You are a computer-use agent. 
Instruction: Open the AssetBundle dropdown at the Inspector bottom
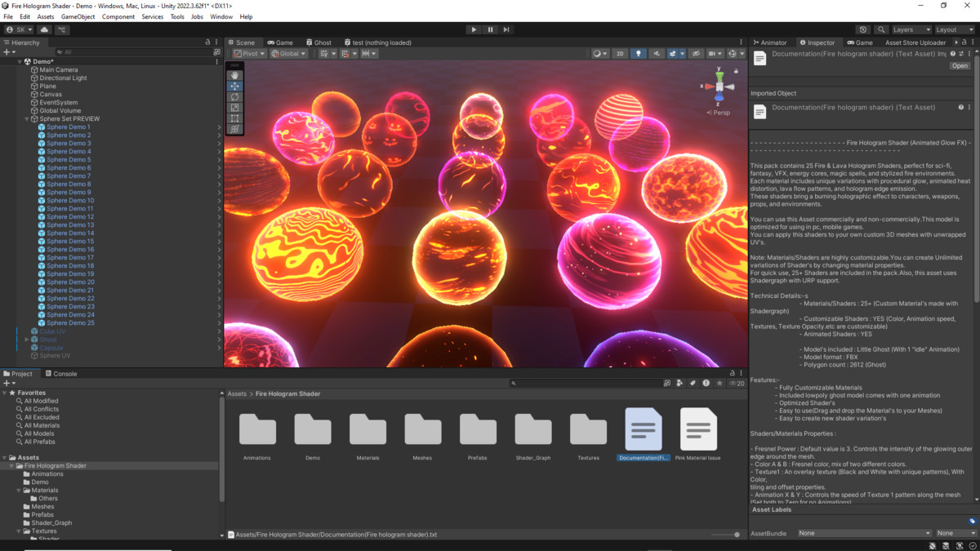863,533
